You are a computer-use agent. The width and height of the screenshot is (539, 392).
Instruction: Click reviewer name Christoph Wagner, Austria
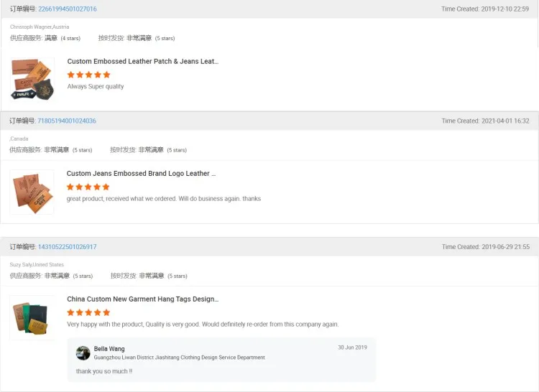[x=40, y=27]
